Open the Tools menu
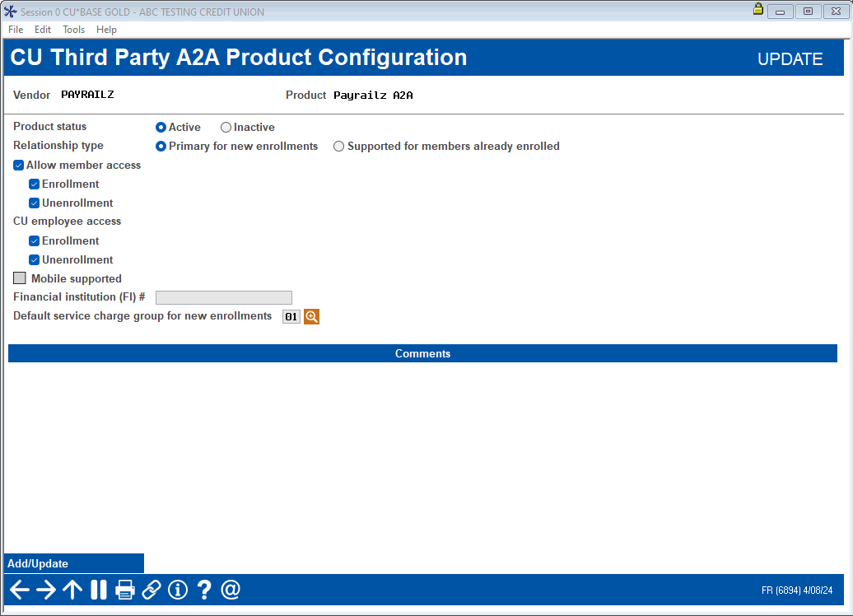853x616 pixels. 73,30
